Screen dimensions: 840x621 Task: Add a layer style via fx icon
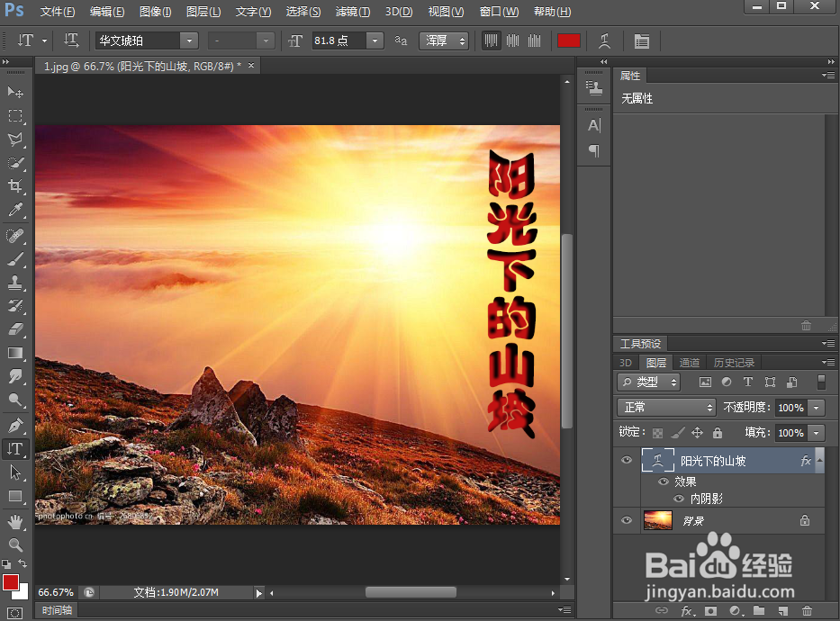pos(688,610)
